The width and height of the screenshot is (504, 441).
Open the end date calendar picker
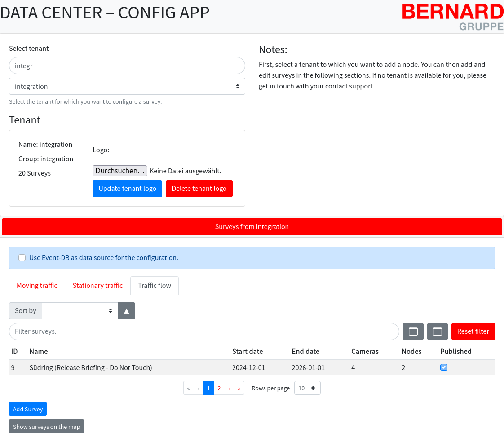[437, 331]
